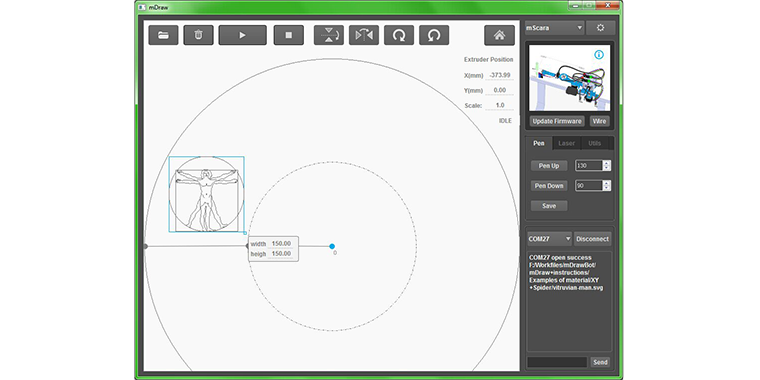The image size is (760, 380).
Task: Focus the Pen Up value field showing 130
Action: click(589, 166)
